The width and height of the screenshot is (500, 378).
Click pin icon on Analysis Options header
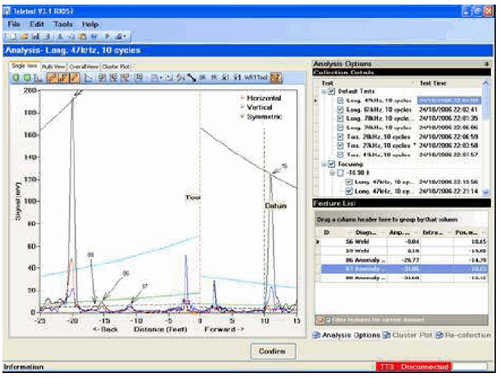pyautogui.click(x=487, y=64)
